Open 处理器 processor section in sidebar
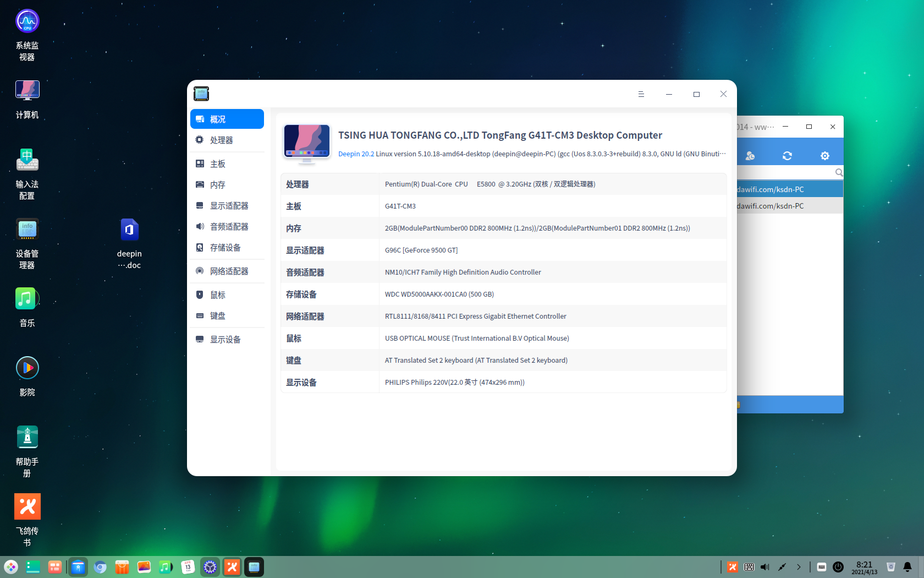924x578 pixels. point(227,140)
